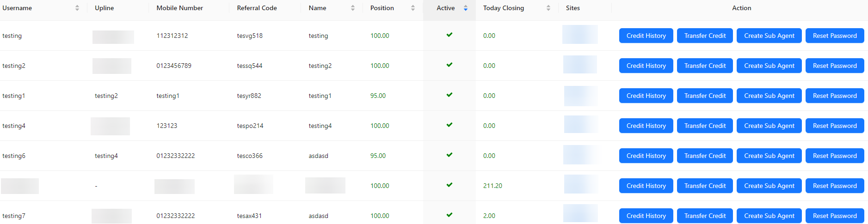Transfer Credit to testing2
Viewport: 868px width, 224px height.
click(705, 66)
